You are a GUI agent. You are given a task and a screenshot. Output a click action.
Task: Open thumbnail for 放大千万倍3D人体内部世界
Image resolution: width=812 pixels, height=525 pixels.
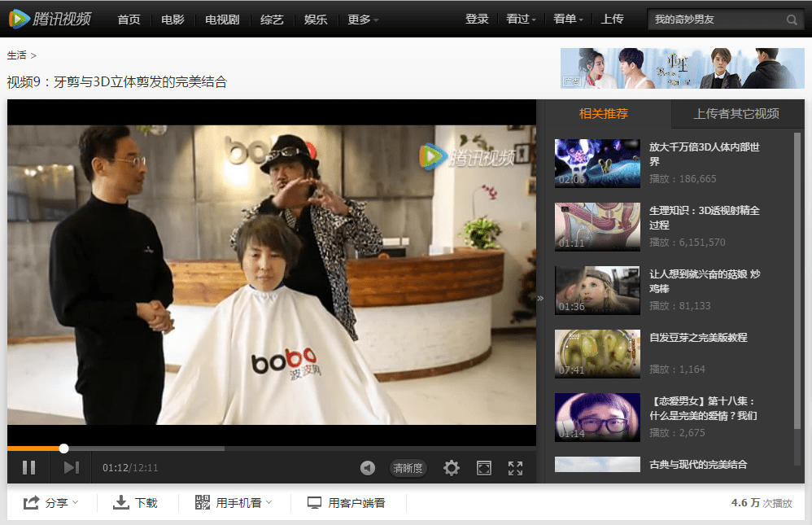pos(597,163)
